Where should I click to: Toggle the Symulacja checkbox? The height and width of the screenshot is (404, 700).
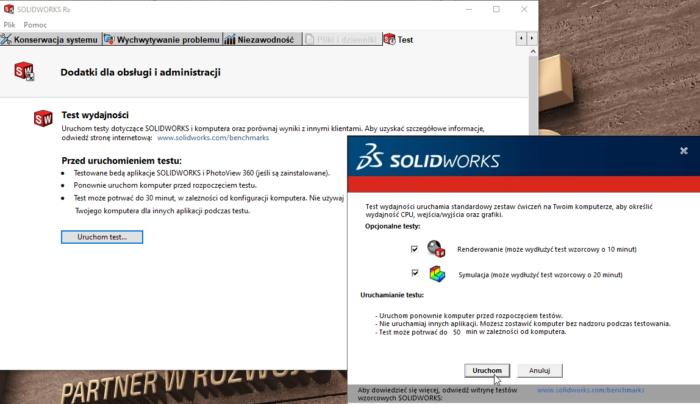(415, 273)
